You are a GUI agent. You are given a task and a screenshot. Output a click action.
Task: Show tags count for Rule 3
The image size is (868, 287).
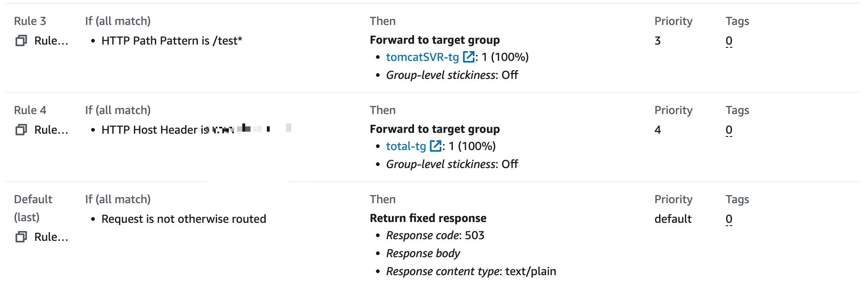click(729, 41)
